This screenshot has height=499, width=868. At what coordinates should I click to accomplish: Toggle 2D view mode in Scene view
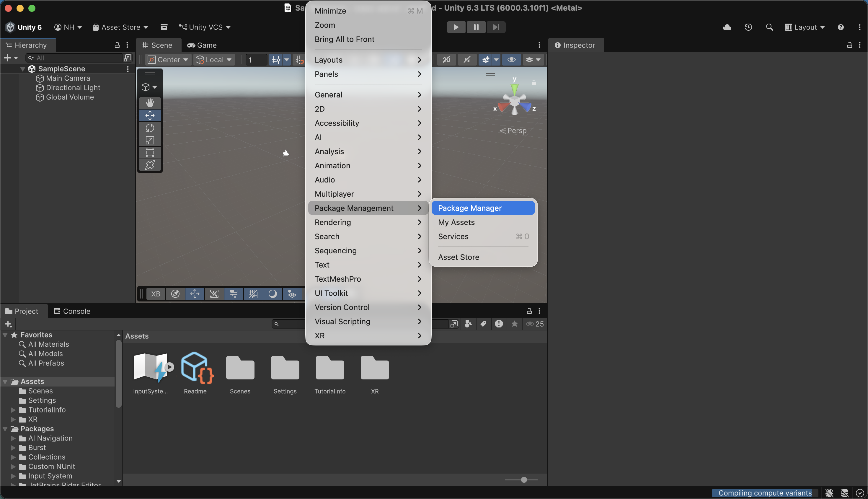coord(446,59)
